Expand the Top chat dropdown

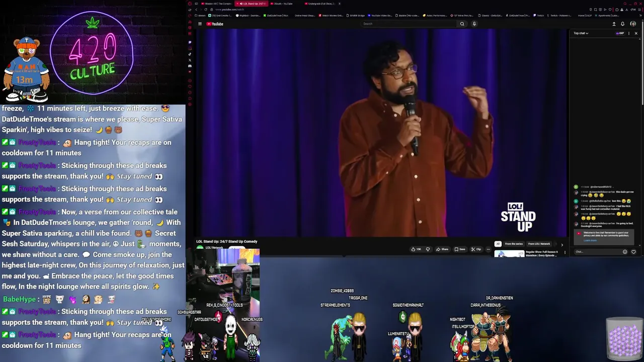[x=581, y=33]
